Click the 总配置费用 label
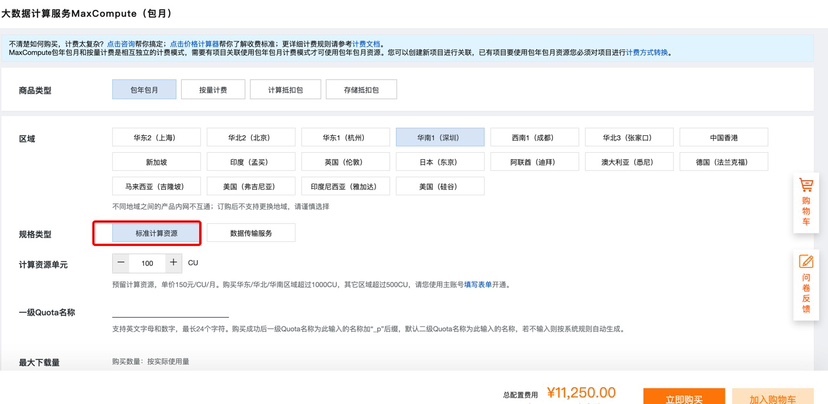The height and width of the screenshot is (404, 828). click(x=520, y=394)
